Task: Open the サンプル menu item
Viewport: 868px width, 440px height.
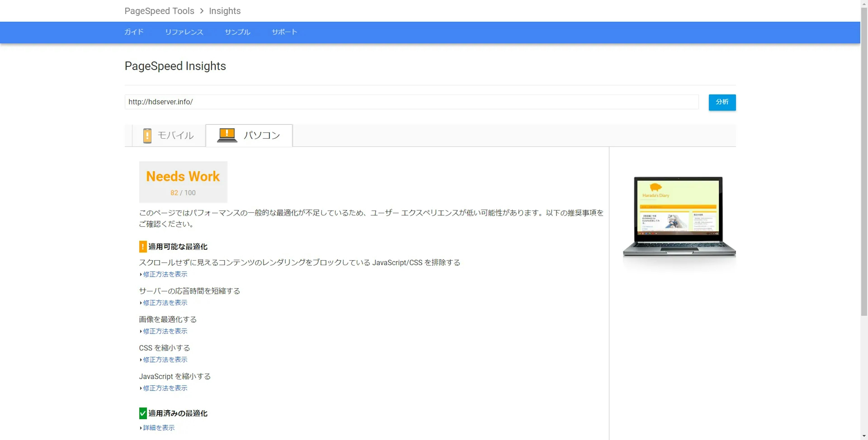Action: coord(237,32)
